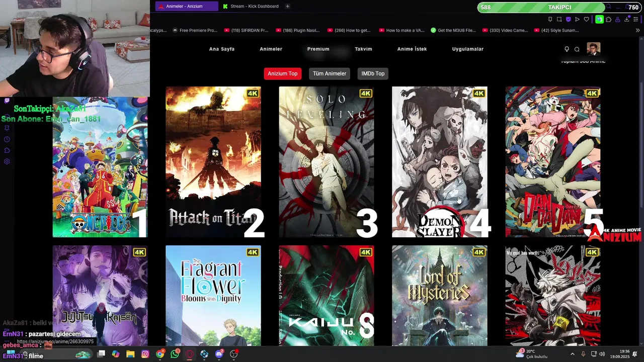Click the browser profile account icon

click(617, 19)
